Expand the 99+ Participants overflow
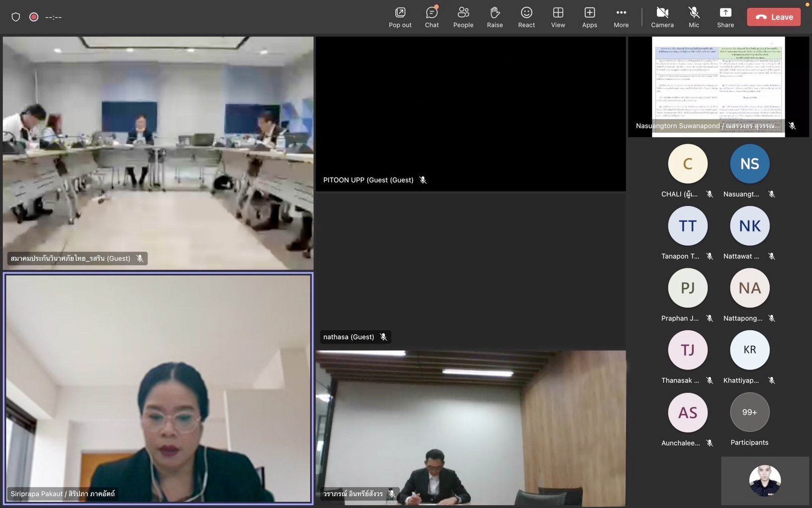This screenshot has width=812, height=508. 749,412
